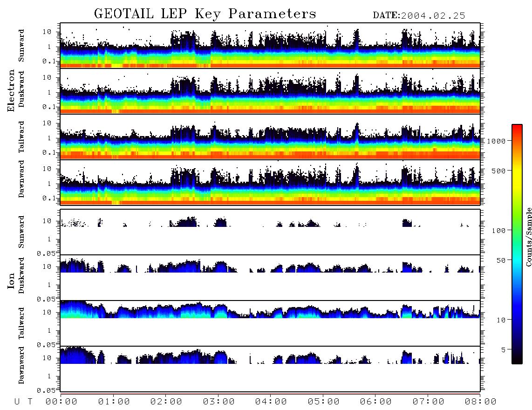Click the vertical 'Ion' group label

point(11,280)
